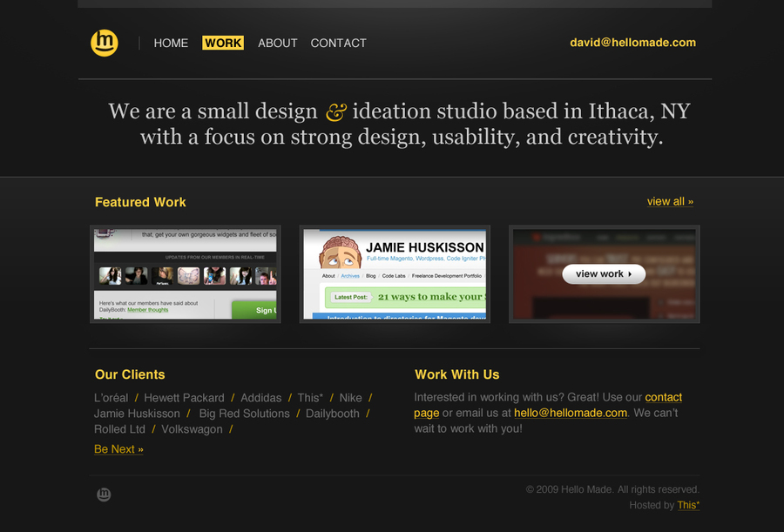Screen dimensions: 784x532
Task: Email hello@hellomade.com via the inline link
Action: [x=570, y=413]
